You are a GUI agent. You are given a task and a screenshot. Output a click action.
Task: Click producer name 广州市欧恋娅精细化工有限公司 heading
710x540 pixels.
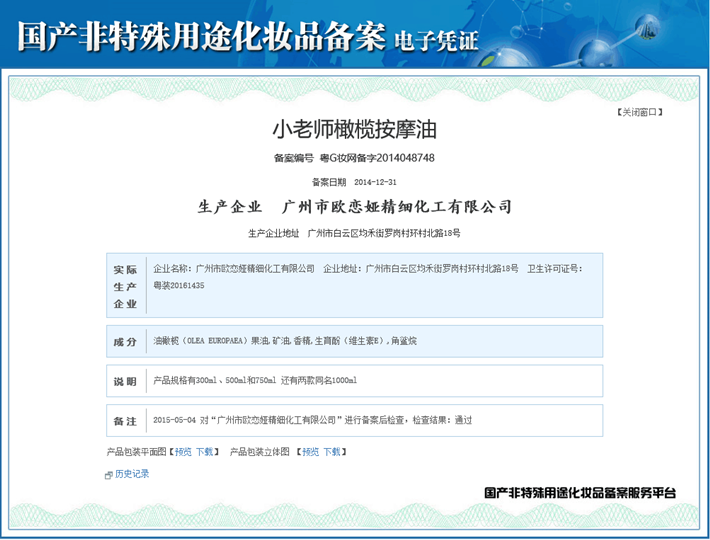pyautogui.click(x=397, y=207)
